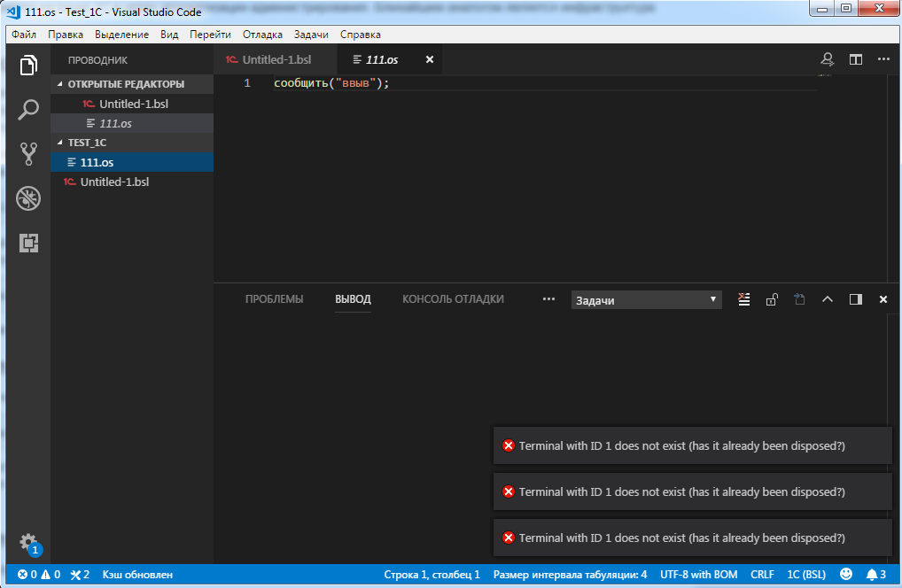The height and width of the screenshot is (588, 902).
Task: Open the output log file icon
Action: pyautogui.click(x=799, y=299)
